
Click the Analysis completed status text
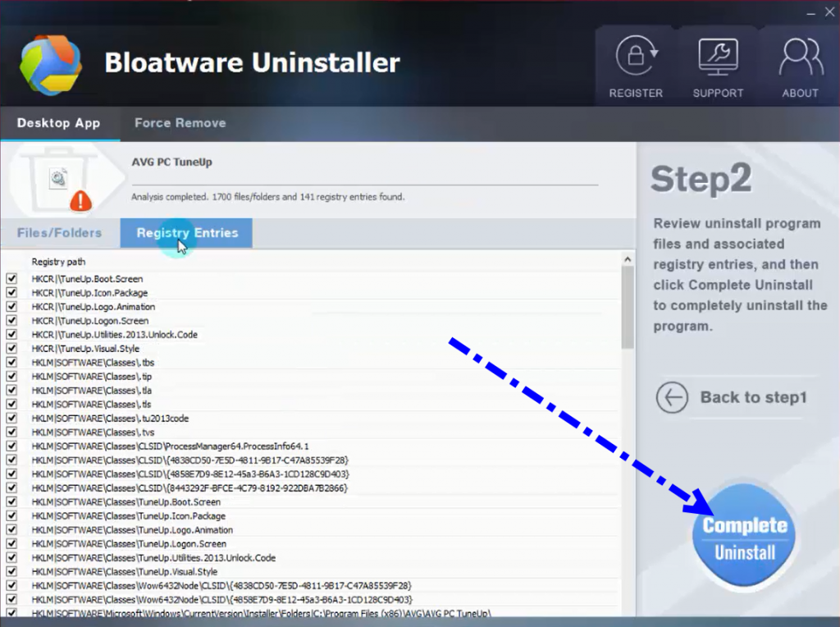point(268,197)
